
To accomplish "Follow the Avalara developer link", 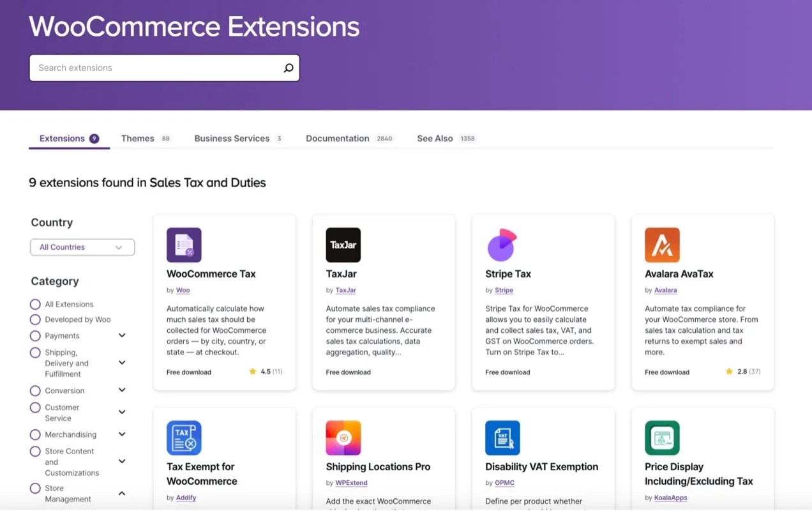I will pos(666,290).
